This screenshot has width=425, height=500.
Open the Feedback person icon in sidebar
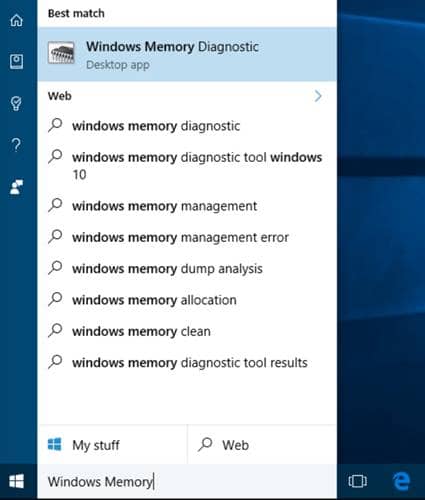point(16,187)
